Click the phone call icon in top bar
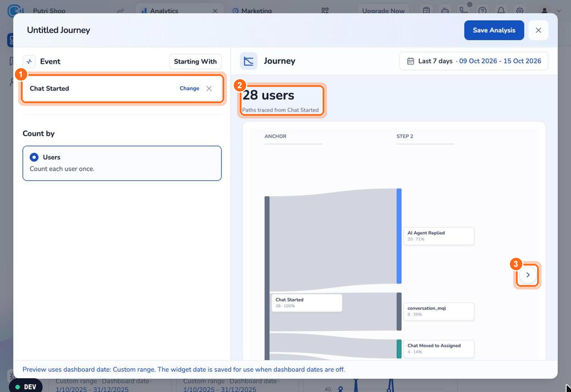Viewport: 571px width, 392px height. pyautogui.click(x=463, y=11)
